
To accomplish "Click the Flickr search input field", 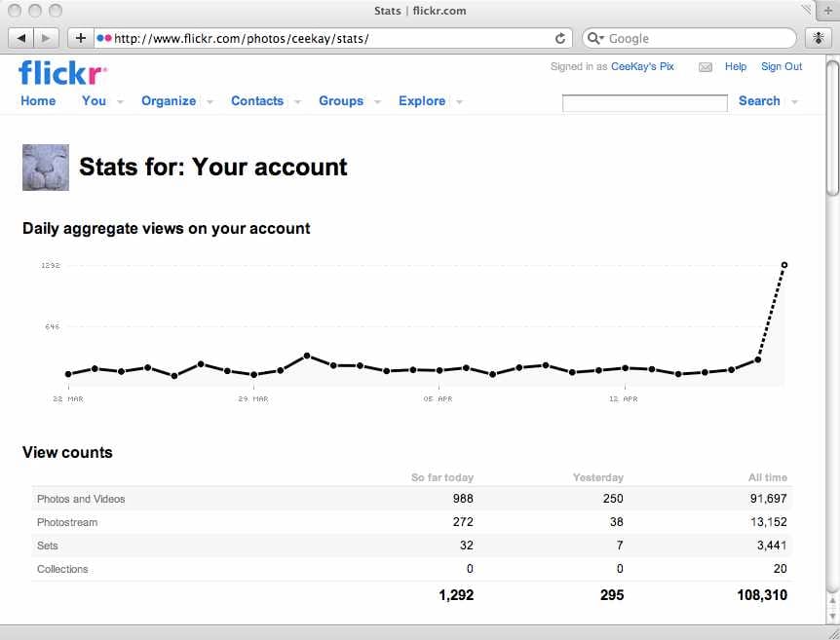I will [645, 102].
